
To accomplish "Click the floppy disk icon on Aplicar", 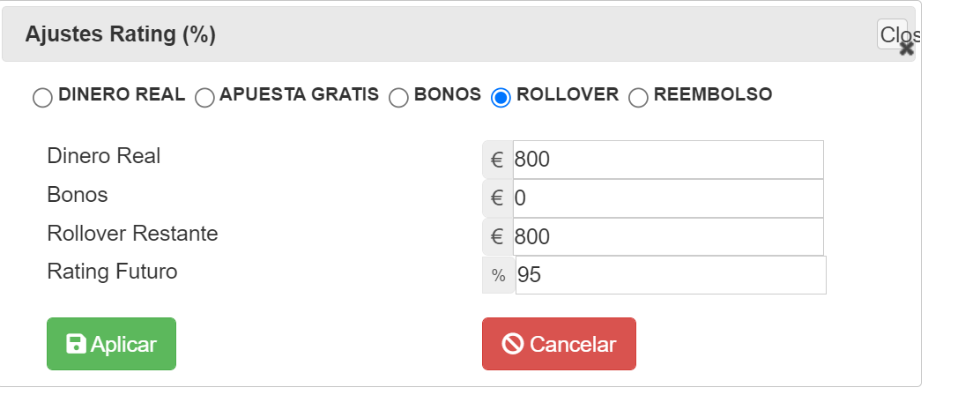I will pyautogui.click(x=77, y=344).
